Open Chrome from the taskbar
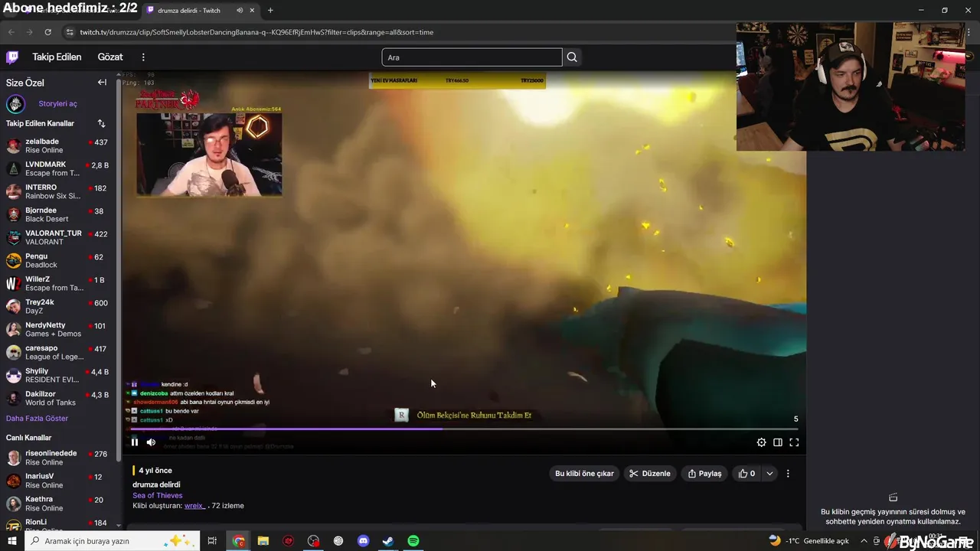Image resolution: width=980 pixels, height=551 pixels. (x=239, y=541)
